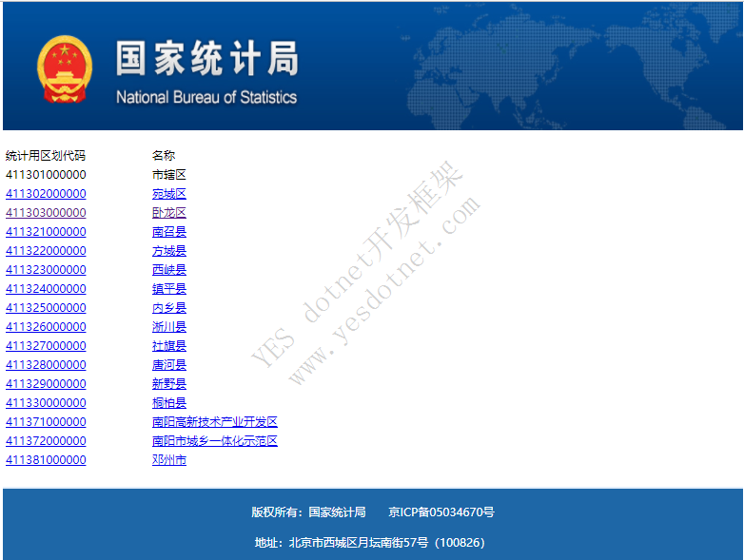Select 社旗县 from the list
This screenshot has height=560, width=744.
pos(169,346)
